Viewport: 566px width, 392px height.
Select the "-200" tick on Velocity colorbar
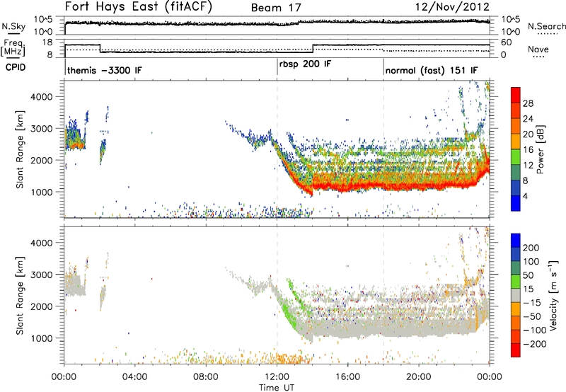pos(535,344)
